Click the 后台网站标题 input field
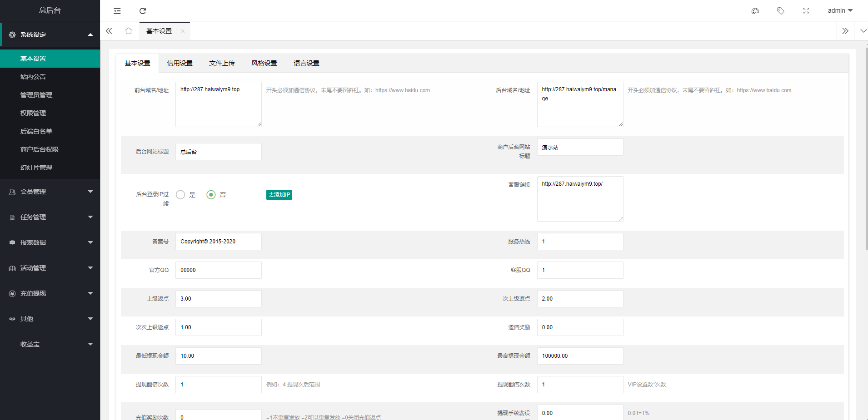The image size is (868, 420). click(x=218, y=152)
